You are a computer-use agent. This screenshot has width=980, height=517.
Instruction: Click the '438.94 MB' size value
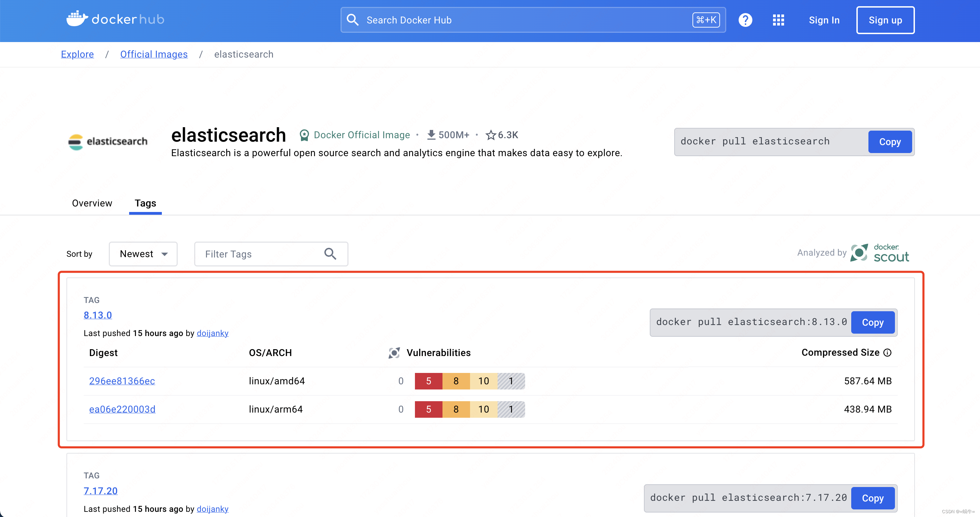pyautogui.click(x=868, y=409)
